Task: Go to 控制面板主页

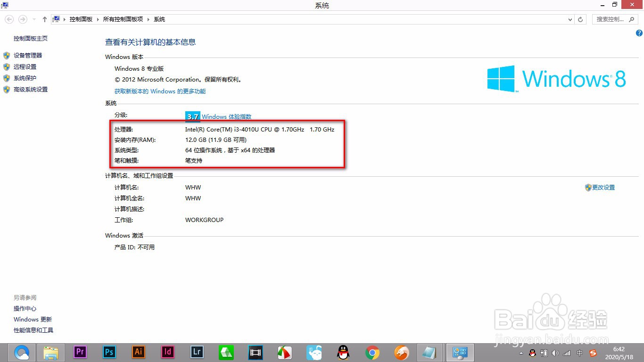Action: [x=31, y=39]
